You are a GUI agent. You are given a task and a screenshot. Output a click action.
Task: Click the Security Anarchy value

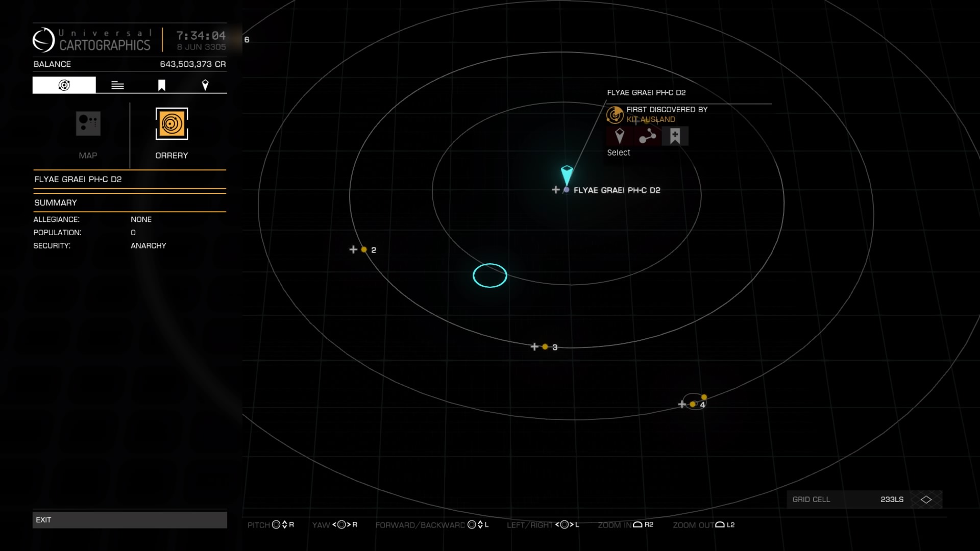tap(149, 245)
